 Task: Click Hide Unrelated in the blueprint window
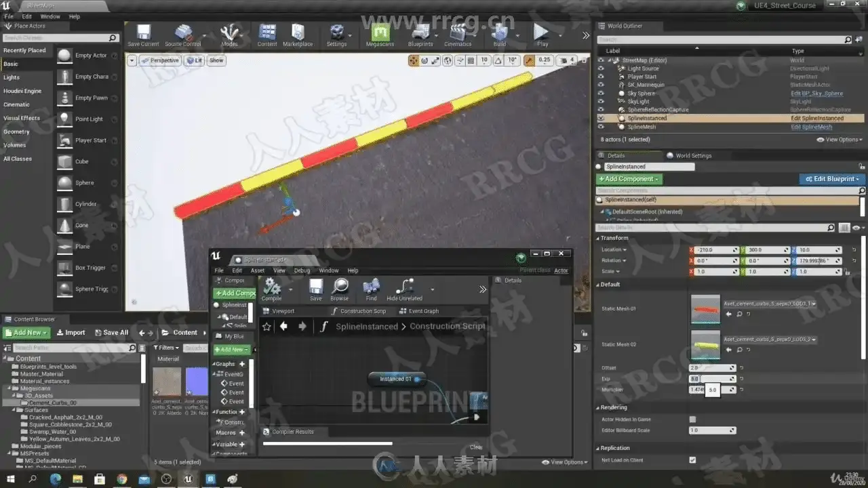[x=404, y=289]
